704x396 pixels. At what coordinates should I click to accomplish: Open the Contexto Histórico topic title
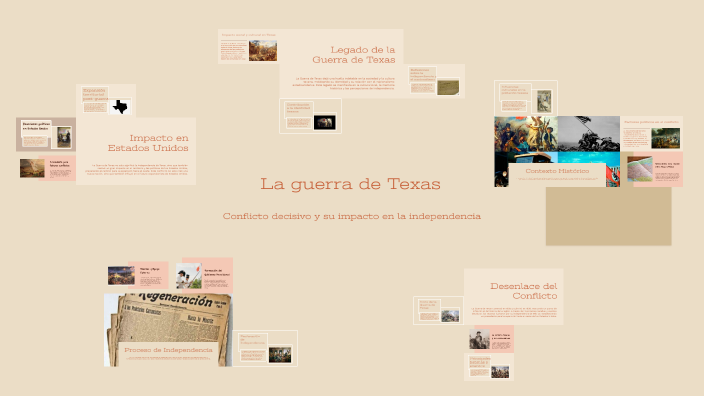tap(557, 171)
